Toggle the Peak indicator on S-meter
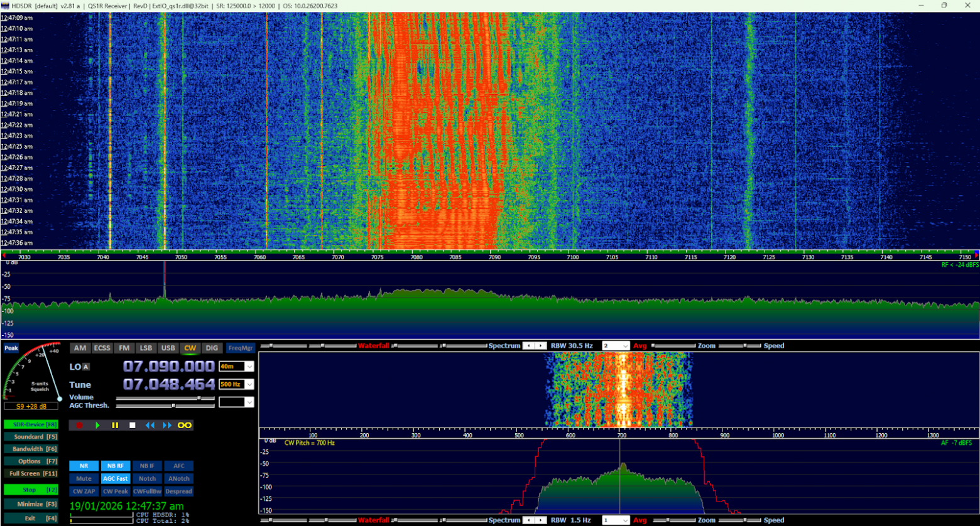Image resolution: width=980 pixels, height=526 pixels. click(11, 348)
